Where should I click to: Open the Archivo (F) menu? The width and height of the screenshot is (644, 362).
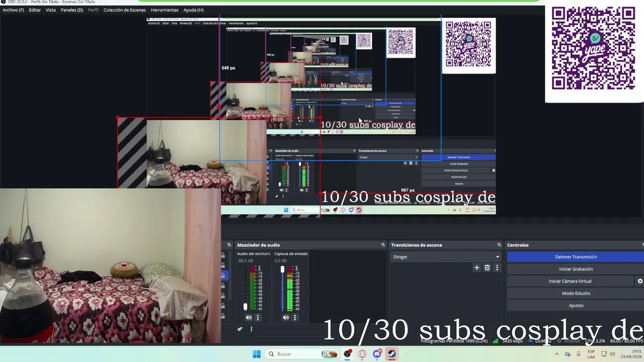[13, 10]
